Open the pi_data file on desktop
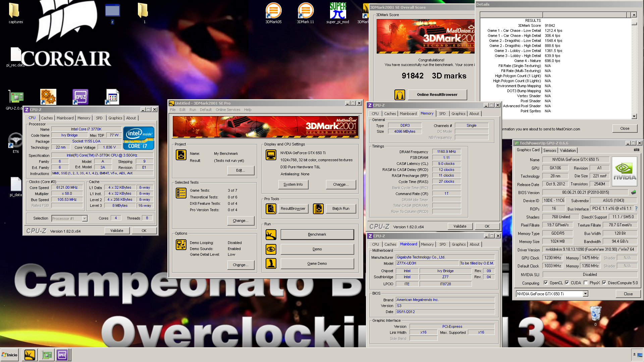 pyautogui.click(x=15, y=186)
